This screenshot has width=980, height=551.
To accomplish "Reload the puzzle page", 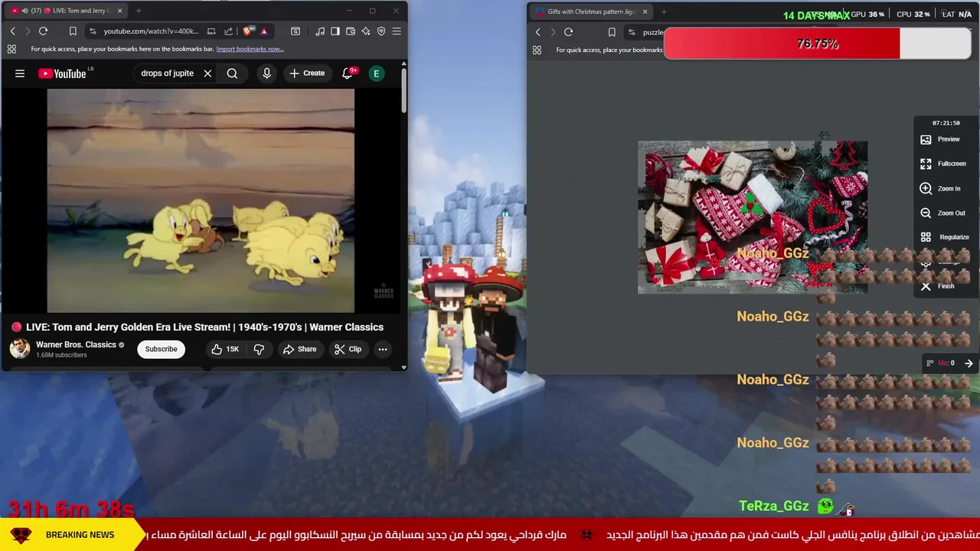I will [568, 32].
